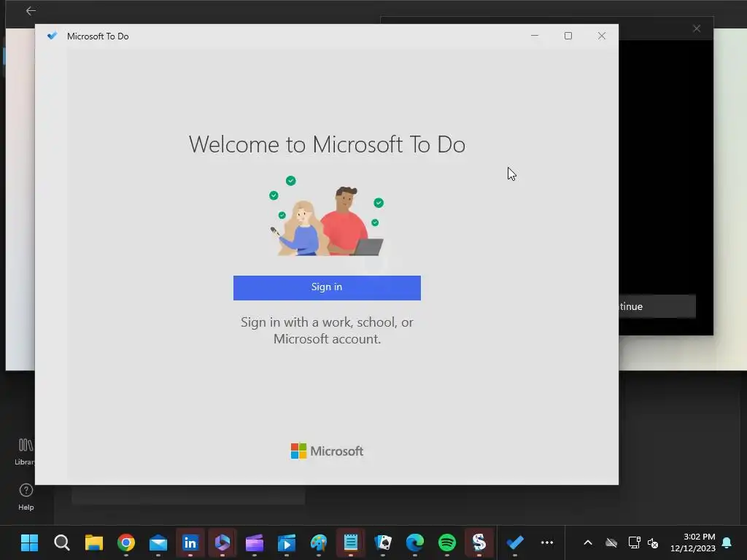
Task: Click the back arrow in the background window
Action: click(31, 10)
